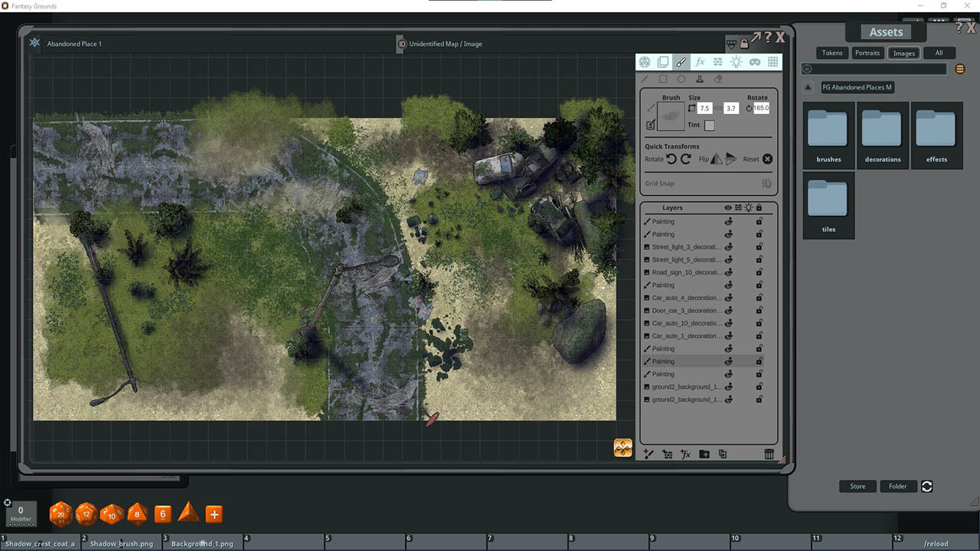Open the effects panel via the fx icon

tap(699, 62)
